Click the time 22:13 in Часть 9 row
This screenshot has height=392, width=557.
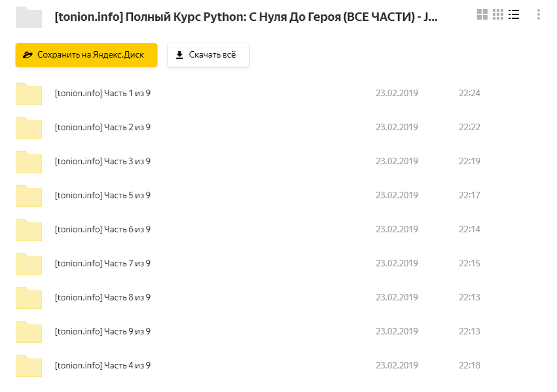pos(469,331)
